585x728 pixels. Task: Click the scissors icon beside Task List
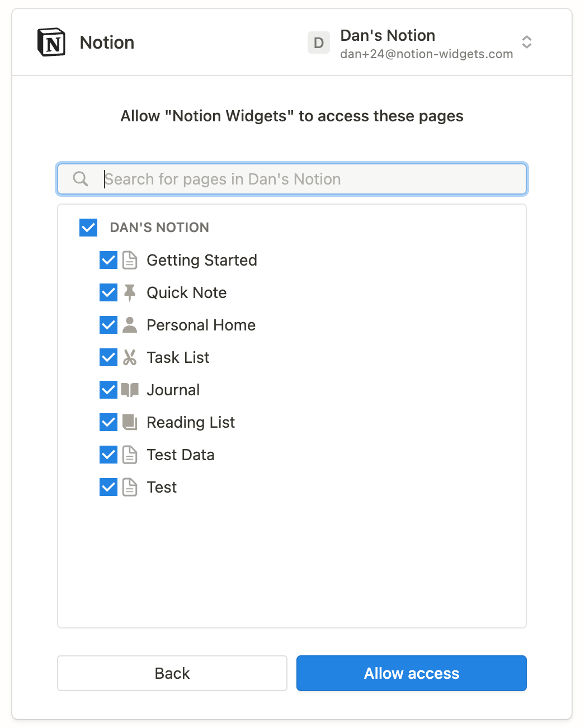129,357
